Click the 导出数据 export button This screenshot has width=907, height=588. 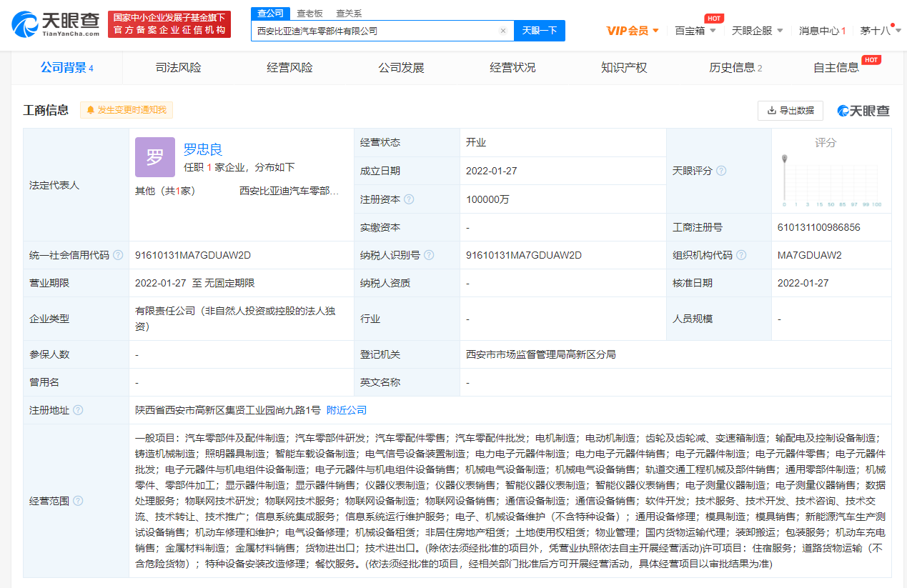(790, 111)
